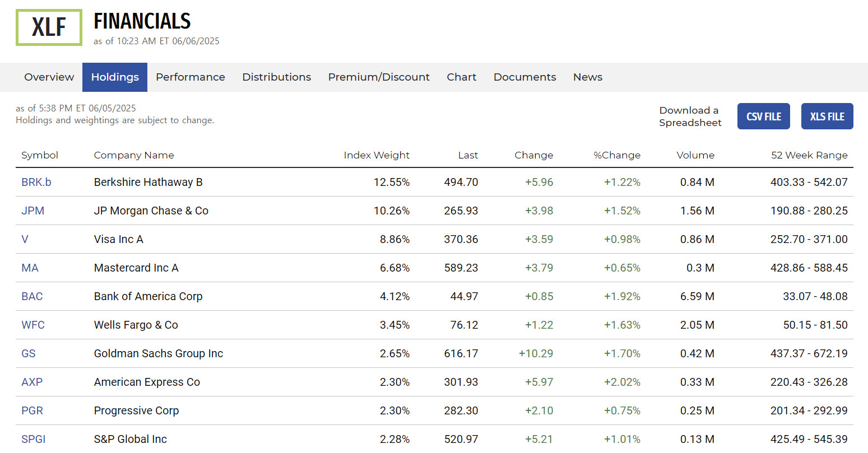
Task: Select the Holdings tab
Action: [115, 77]
